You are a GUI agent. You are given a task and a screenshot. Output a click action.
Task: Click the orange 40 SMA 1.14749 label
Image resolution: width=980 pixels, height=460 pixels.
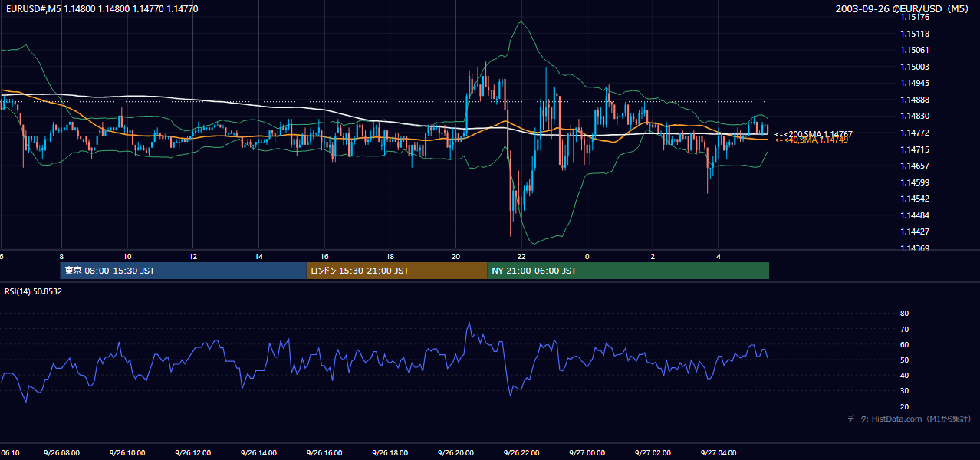tap(811, 140)
